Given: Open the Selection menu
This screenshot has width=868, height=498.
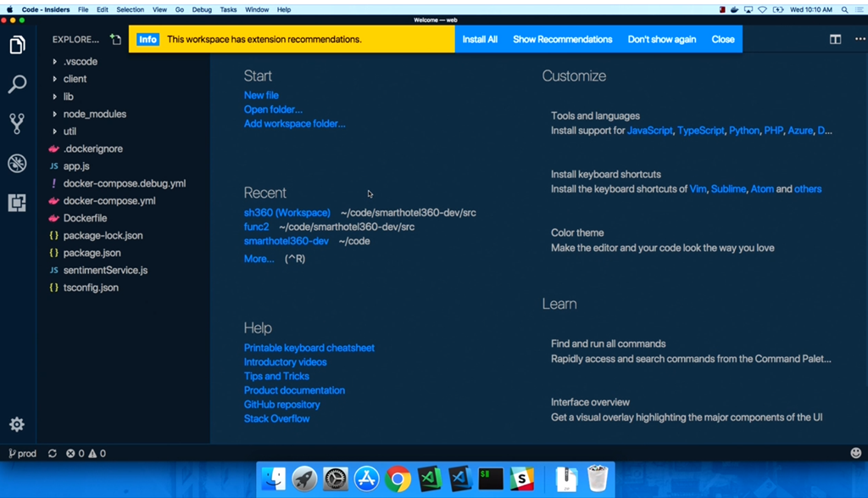Looking at the screenshot, I should coord(130,9).
